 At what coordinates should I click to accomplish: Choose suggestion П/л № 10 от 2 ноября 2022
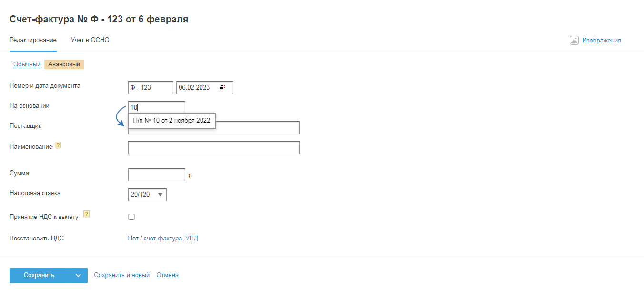[171, 121]
